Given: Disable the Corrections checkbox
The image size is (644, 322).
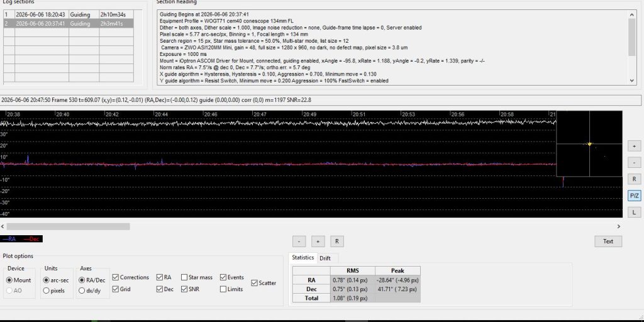Looking at the screenshot, I should click(x=116, y=277).
